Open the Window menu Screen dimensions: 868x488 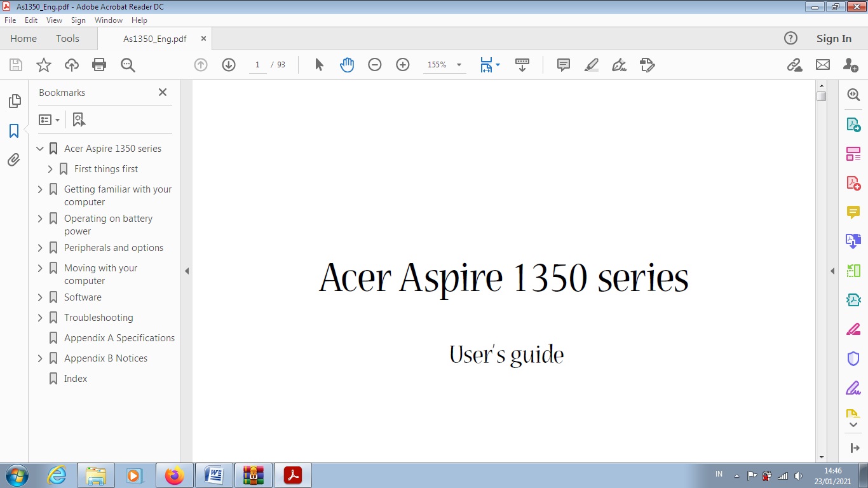[x=109, y=20]
